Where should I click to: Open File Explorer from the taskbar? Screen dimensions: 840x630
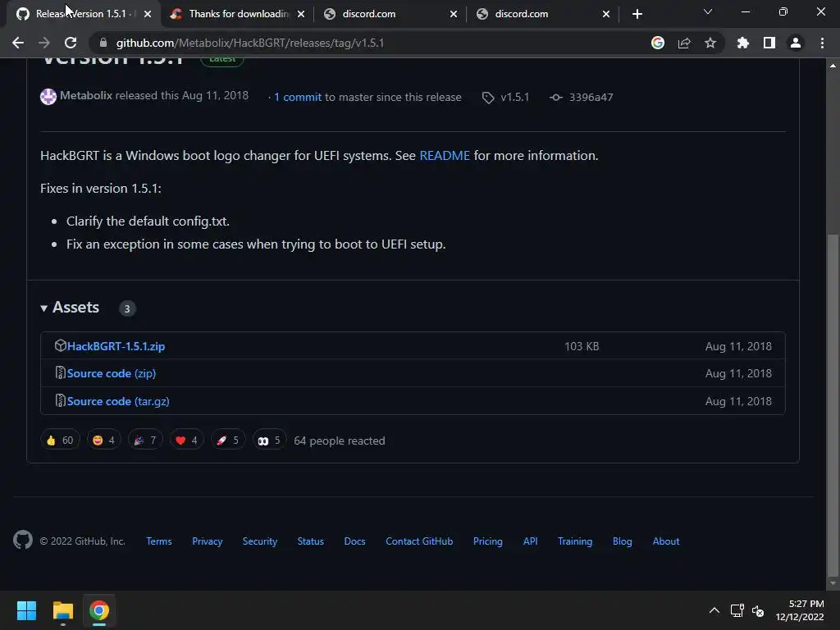62,610
